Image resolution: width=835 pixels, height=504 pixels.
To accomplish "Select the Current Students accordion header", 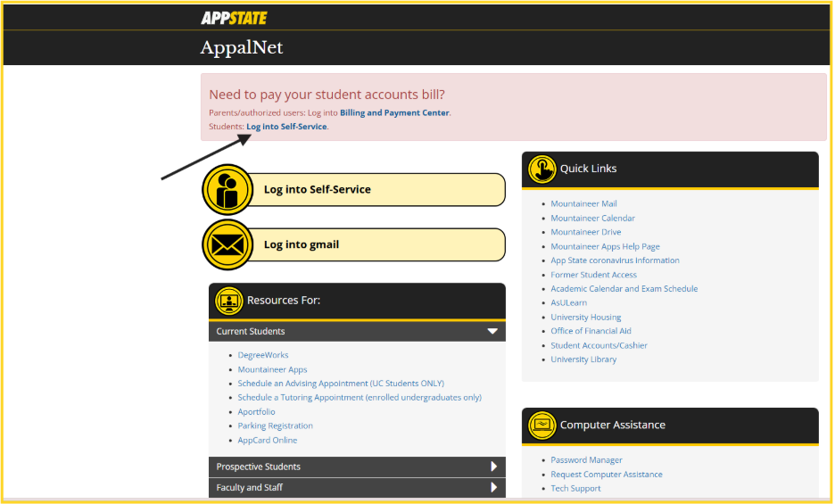I will (357, 331).
